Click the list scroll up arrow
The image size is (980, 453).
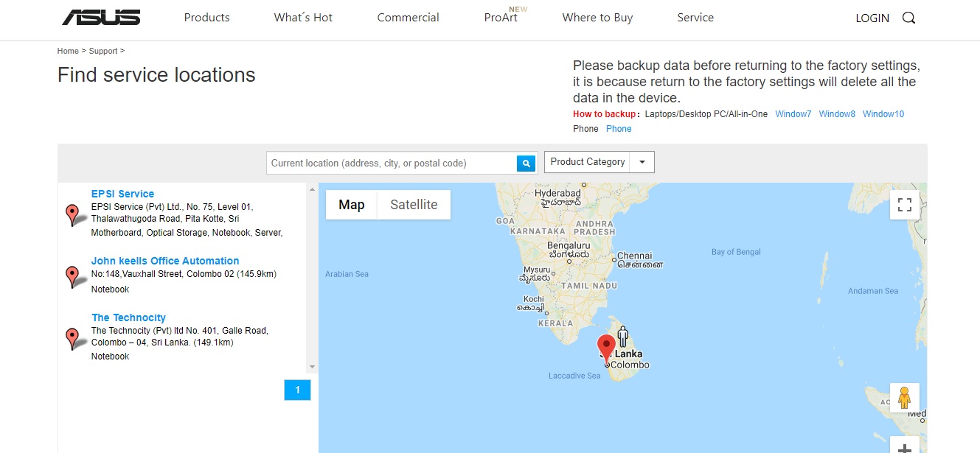[312, 189]
